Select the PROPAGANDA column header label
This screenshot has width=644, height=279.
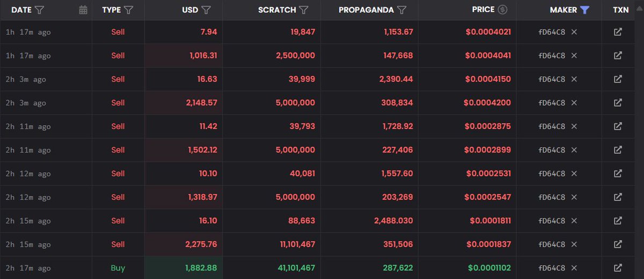pyautogui.click(x=367, y=10)
